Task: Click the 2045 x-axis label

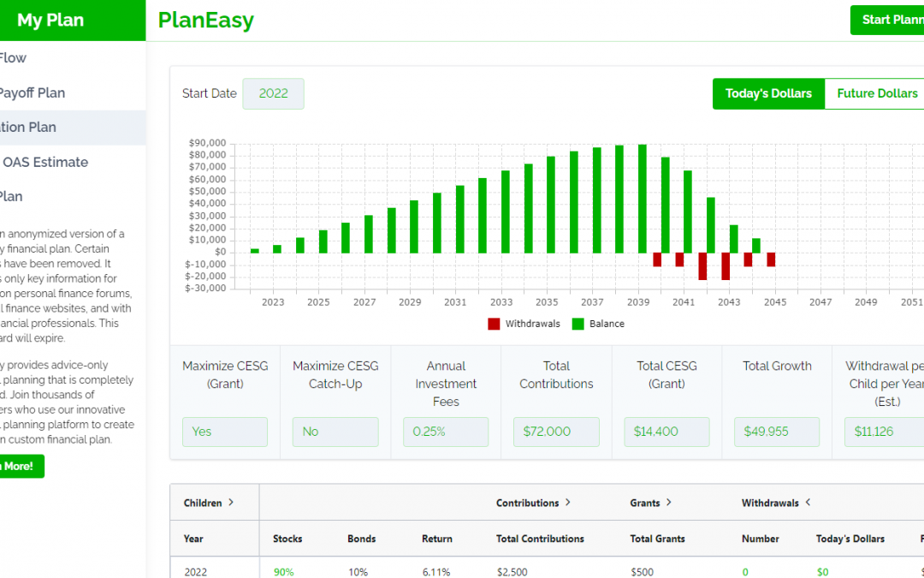Action: pos(775,302)
